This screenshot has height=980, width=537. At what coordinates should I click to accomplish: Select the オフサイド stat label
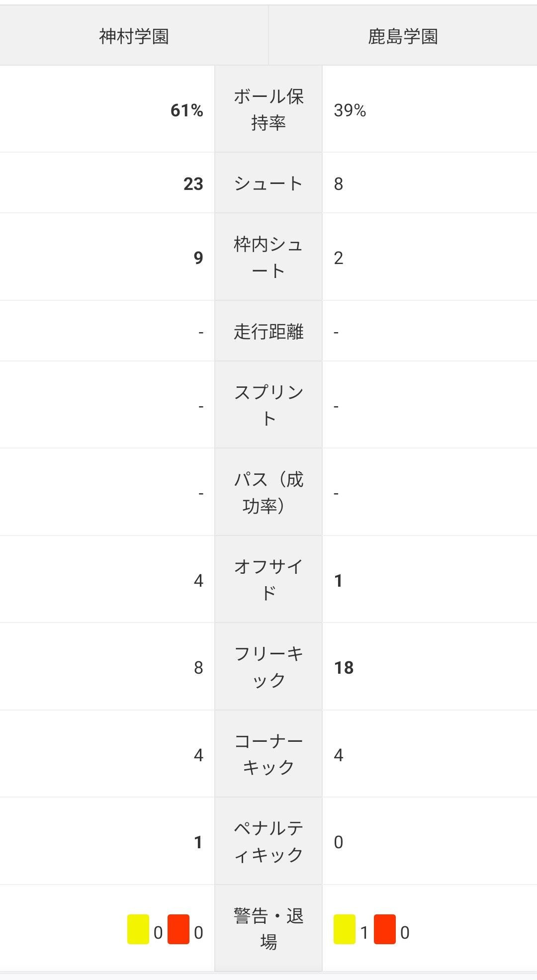(268, 580)
